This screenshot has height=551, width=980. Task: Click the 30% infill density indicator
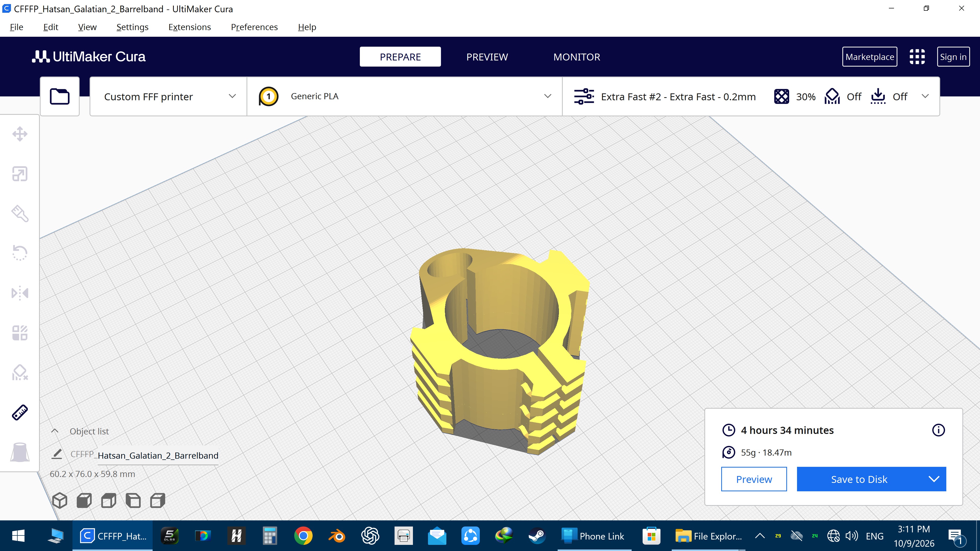tap(795, 97)
